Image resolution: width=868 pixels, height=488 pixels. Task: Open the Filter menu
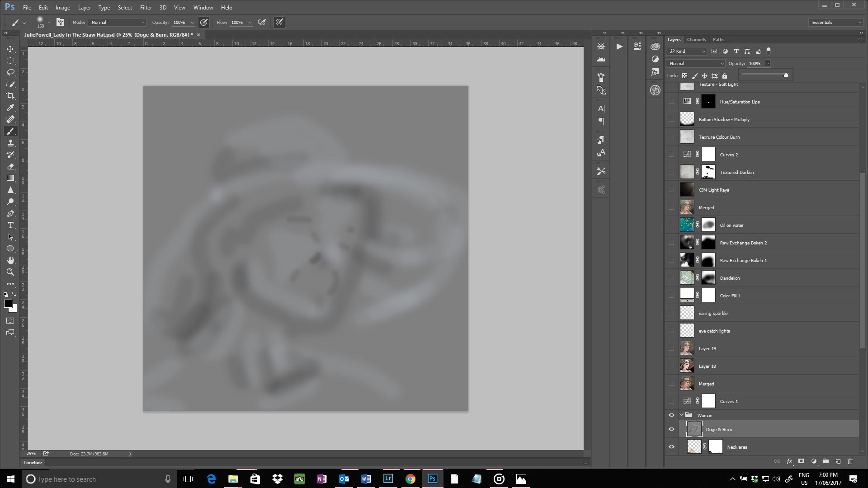click(146, 7)
